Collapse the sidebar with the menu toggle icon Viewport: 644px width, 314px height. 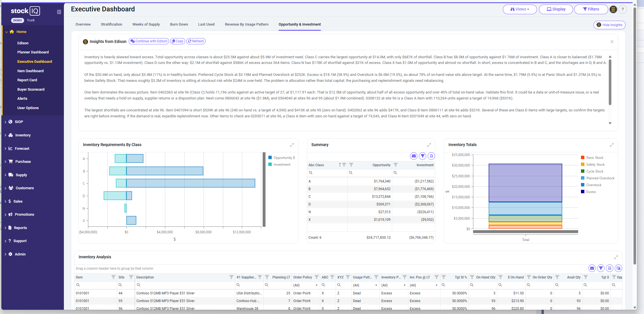point(59,12)
